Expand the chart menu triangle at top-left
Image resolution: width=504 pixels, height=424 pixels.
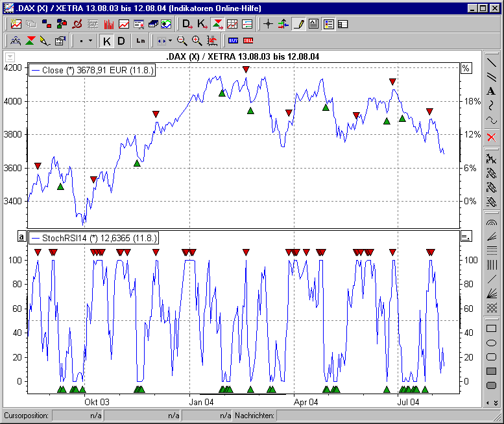tap(10, 56)
